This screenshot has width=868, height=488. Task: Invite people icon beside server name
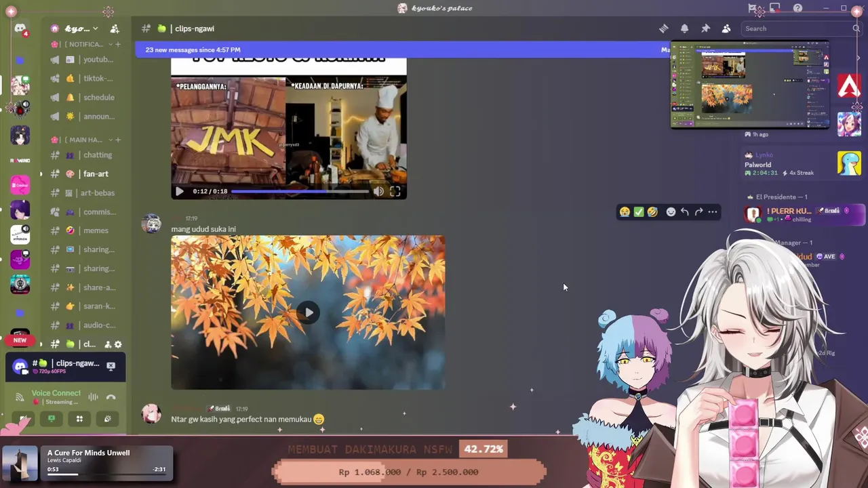click(x=115, y=28)
